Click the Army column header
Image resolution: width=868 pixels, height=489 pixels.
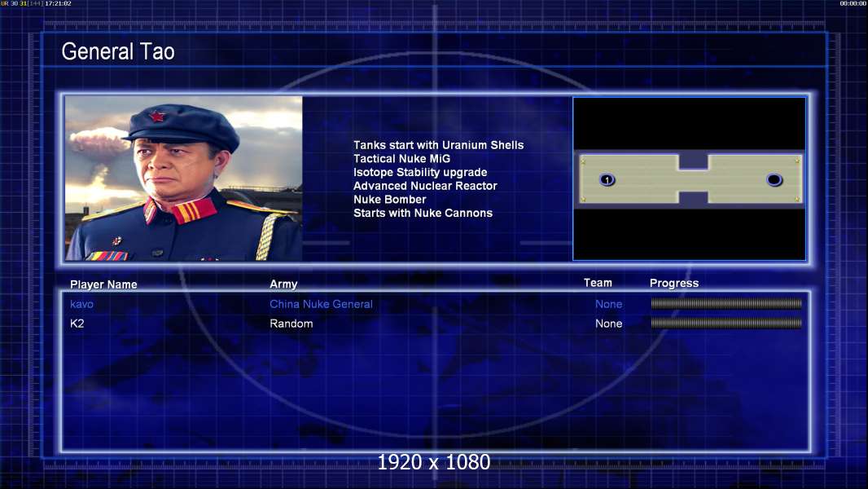pos(283,284)
